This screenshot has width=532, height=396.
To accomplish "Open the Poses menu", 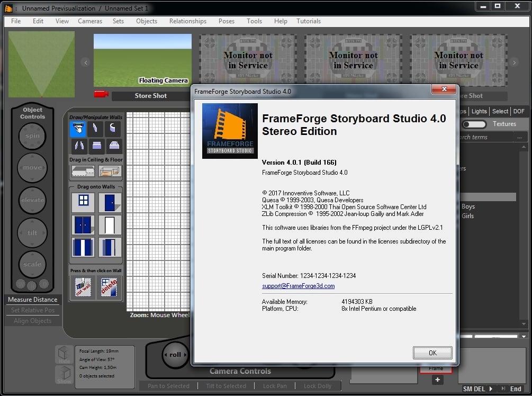I will (x=227, y=21).
